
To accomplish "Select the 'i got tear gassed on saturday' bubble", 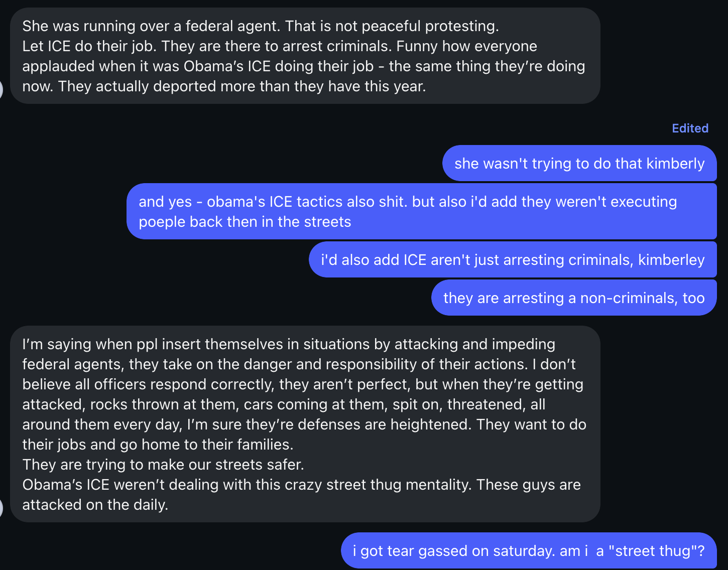I will 528,551.
